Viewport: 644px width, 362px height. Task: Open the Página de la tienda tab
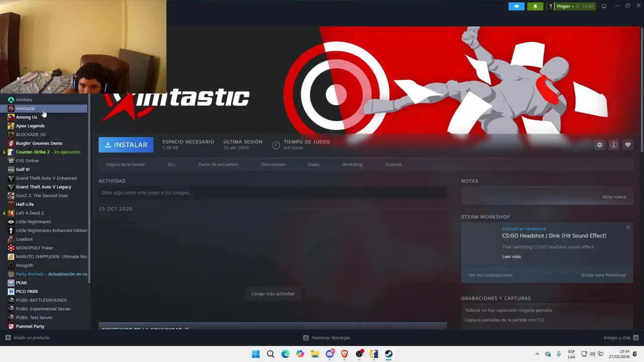(x=125, y=164)
